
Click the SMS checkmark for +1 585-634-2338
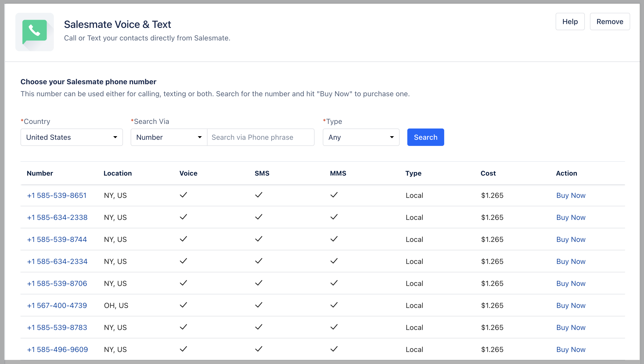tap(259, 217)
